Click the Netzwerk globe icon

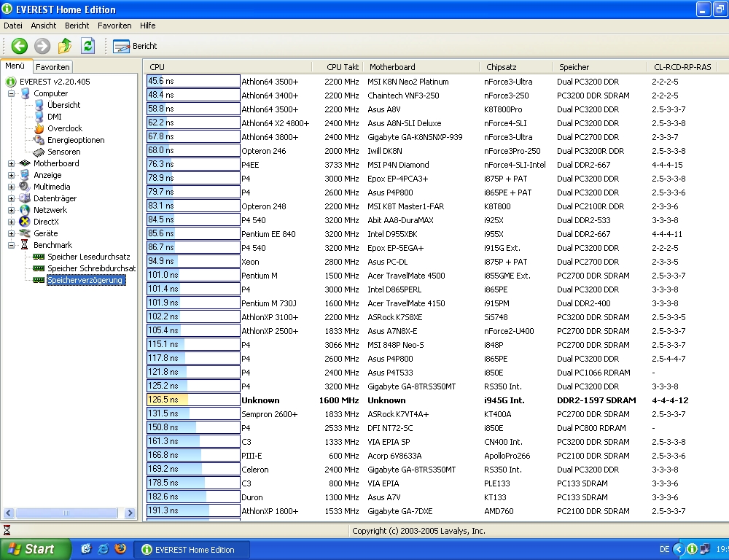point(25,210)
